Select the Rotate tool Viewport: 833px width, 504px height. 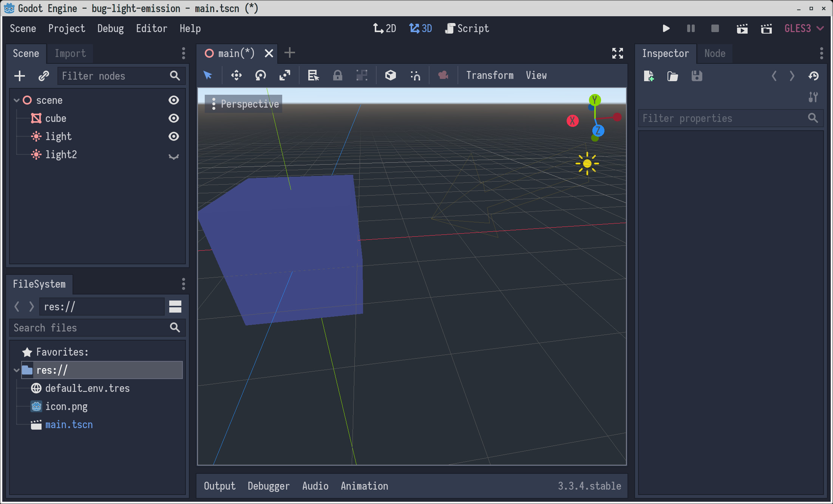tap(260, 76)
